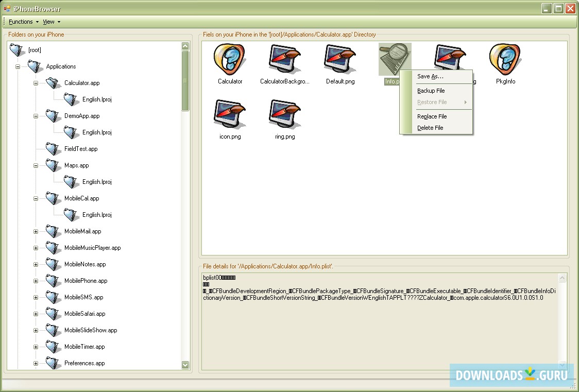Click the DemoApp.app folder icon
Image resolution: width=579 pixels, height=392 pixels.
point(54,116)
